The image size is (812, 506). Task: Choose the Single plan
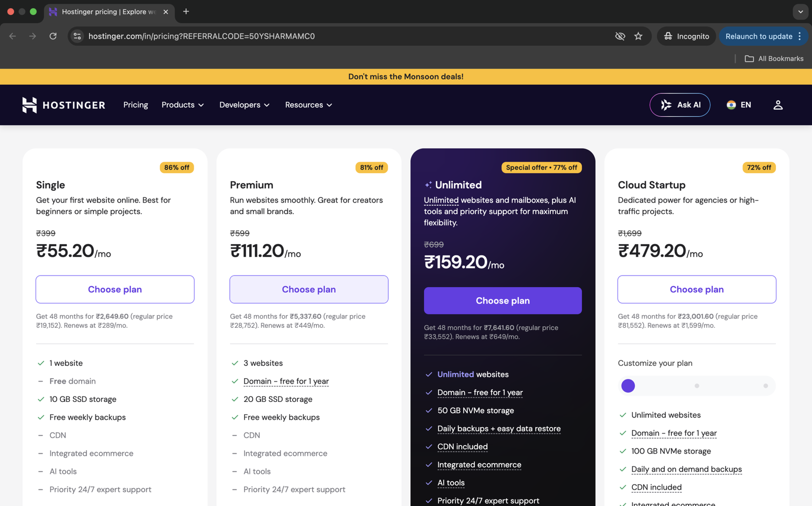point(115,289)
